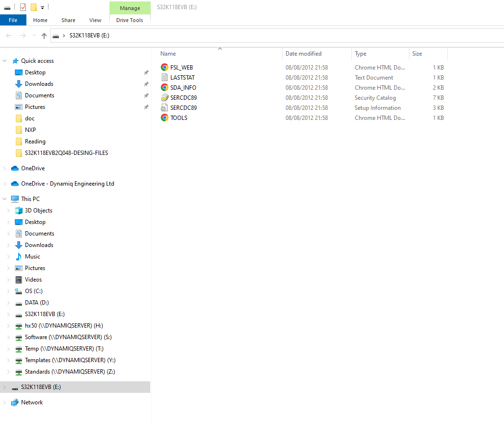Click the Back navigation arrow
Screen dimensions: 504x424
(8, 35)
